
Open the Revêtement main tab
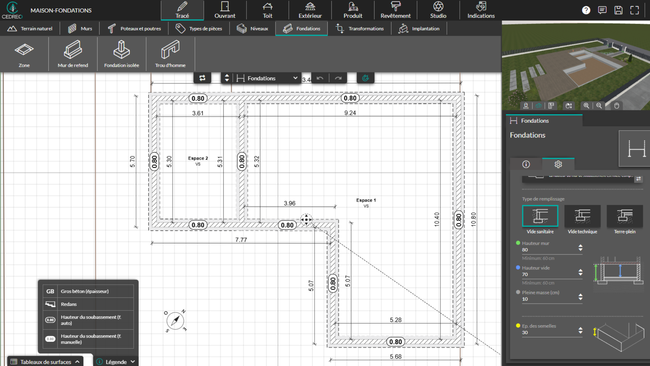pos(395,10)
